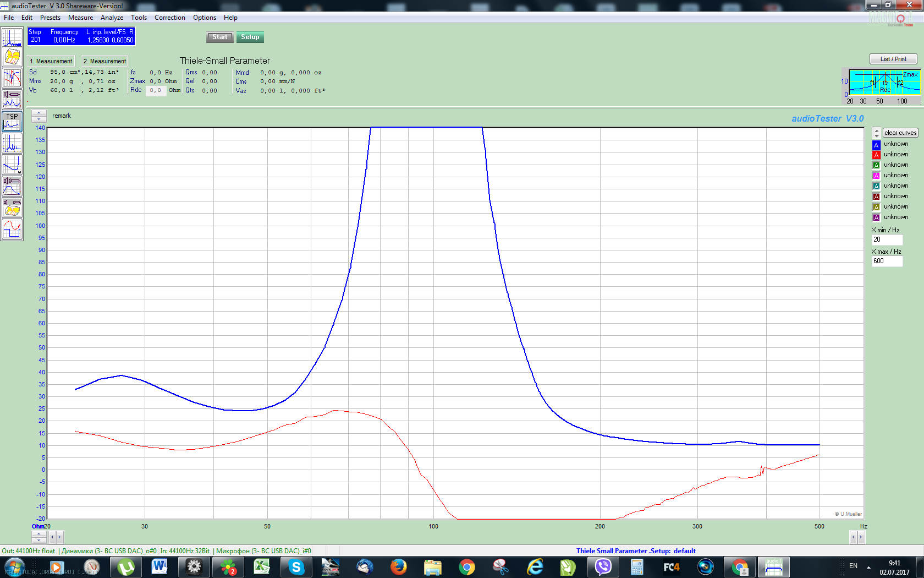
Task: Click the curve list stepper beside clear curves
Action: 876,133
